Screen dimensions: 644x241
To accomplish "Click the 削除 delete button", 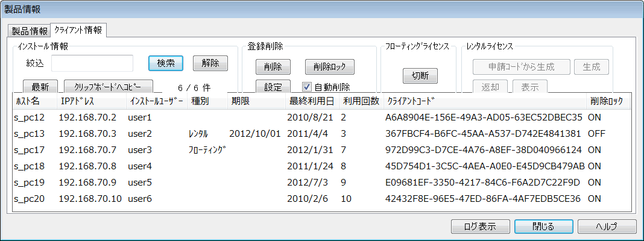I will 273,66.
